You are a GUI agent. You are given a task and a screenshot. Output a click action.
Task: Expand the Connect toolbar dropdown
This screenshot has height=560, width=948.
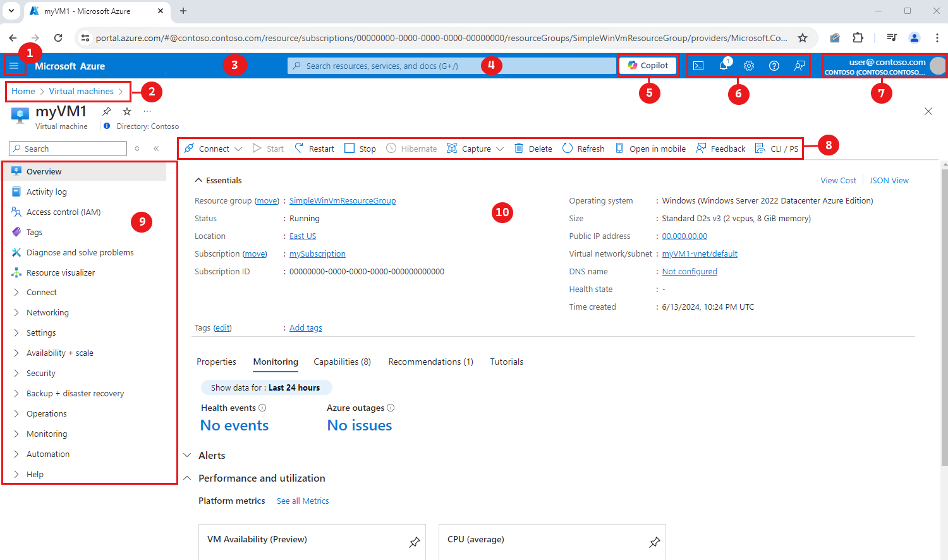(x=238, y=148)
